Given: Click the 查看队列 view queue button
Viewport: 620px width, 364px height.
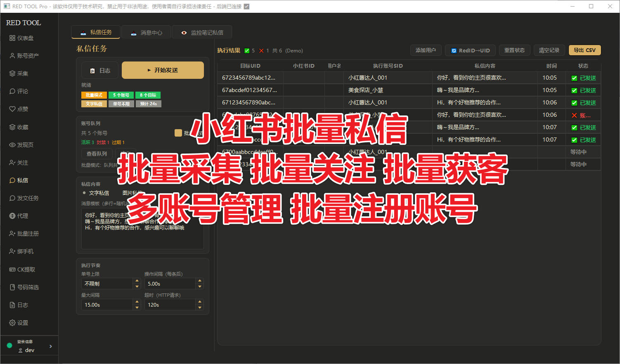Looking at the screenshot, I should [x=97, y=154].
